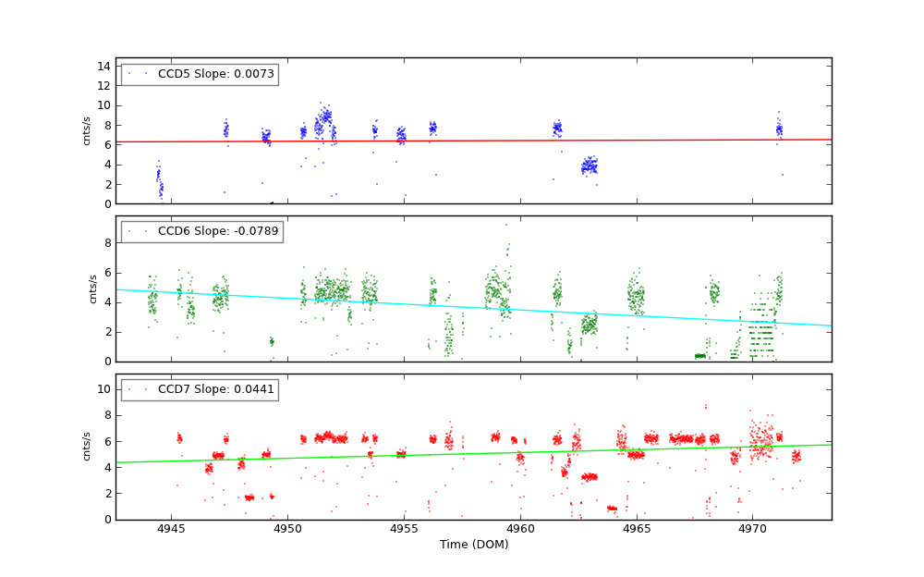Select the Time (DOM) x-axis label

473,545
